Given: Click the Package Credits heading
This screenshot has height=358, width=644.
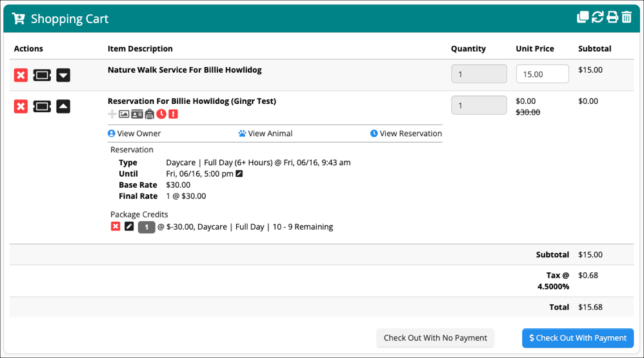Looking at the screenshot, I should click(x=139, y=214).
